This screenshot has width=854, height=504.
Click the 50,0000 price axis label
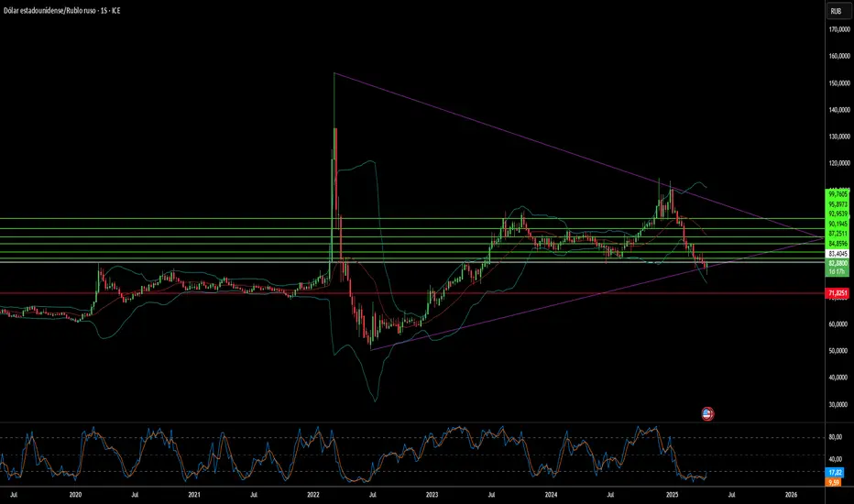pos(839,351)
